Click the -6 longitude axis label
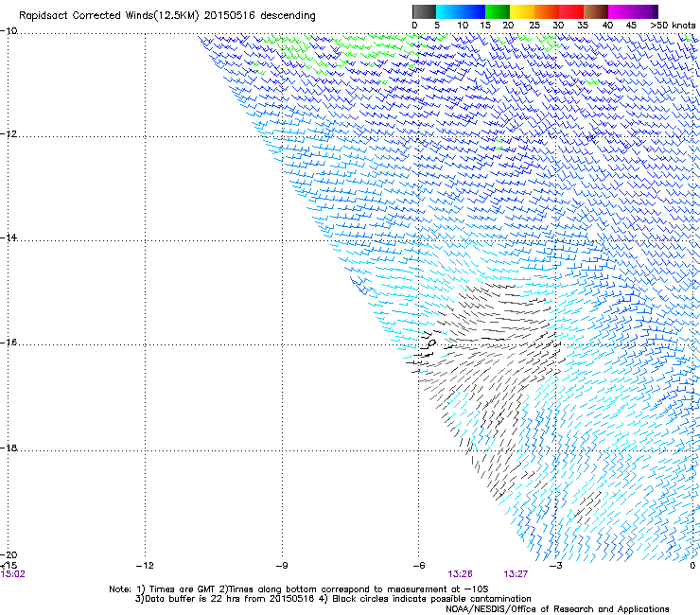 pos(419,566)
